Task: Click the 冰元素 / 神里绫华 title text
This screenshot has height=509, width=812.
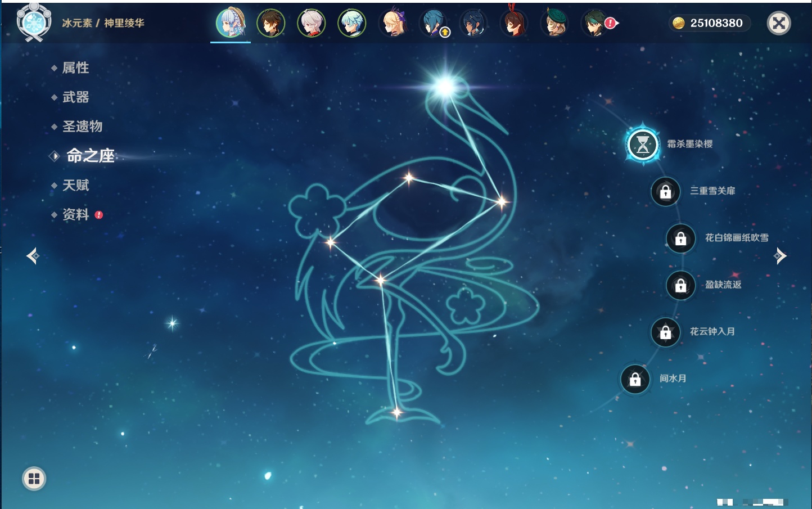Action: [x=103, y=23]
